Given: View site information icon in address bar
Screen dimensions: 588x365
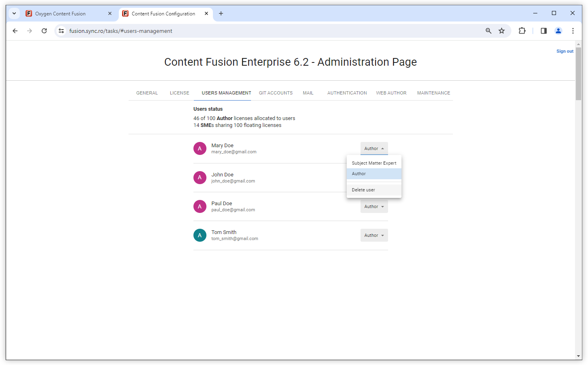Looking at the screenshot, I should click(x=61, y=31).
